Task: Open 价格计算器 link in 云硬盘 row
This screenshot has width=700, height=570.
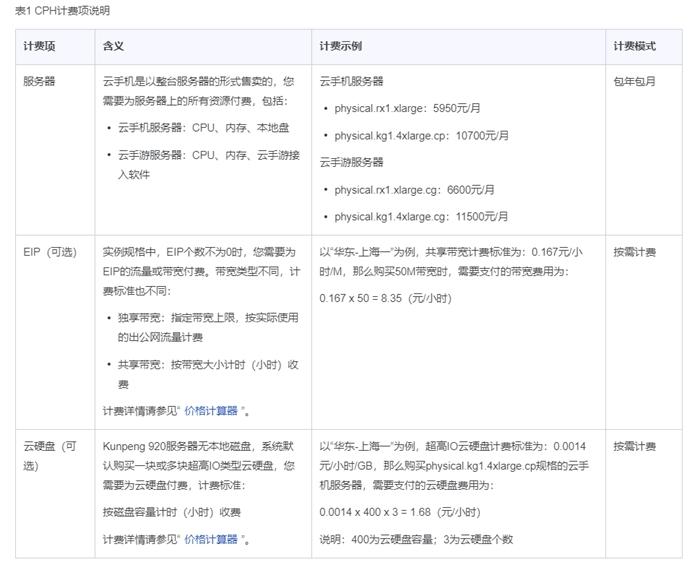Action: [211, 539]
